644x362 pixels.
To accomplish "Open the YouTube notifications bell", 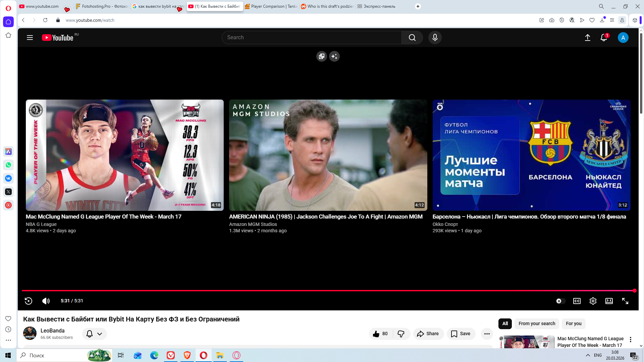I will point(603,38).
